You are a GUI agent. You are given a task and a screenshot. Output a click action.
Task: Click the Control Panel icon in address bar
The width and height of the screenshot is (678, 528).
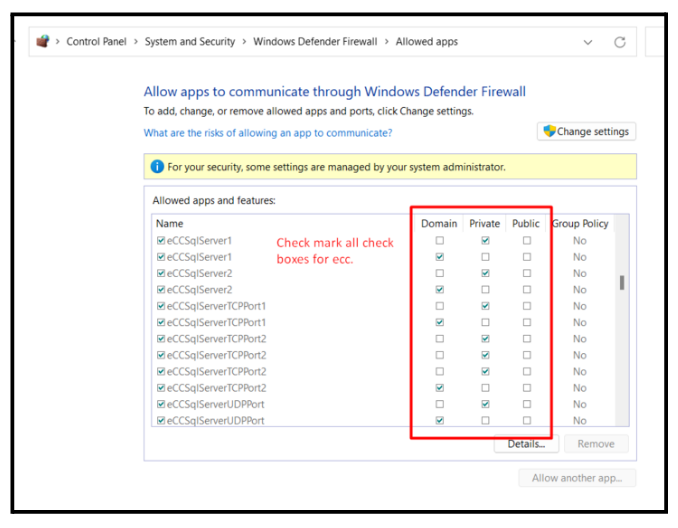coord(42,42)
